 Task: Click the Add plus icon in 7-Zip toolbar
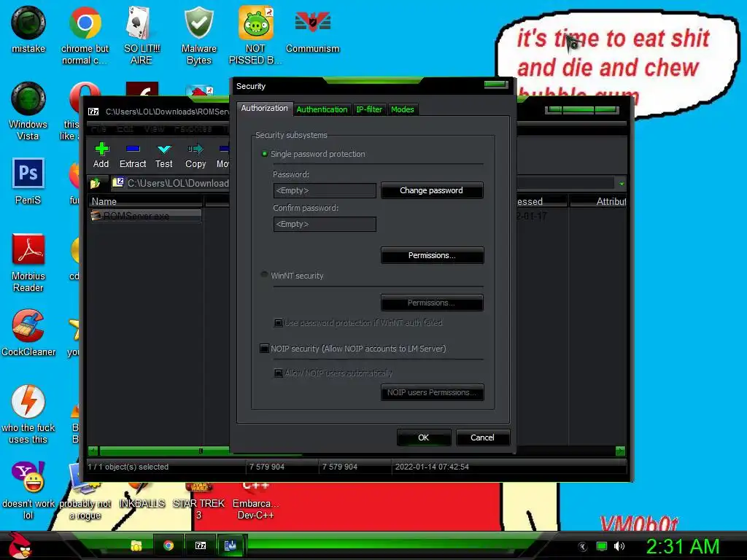[x=101, y=149]
